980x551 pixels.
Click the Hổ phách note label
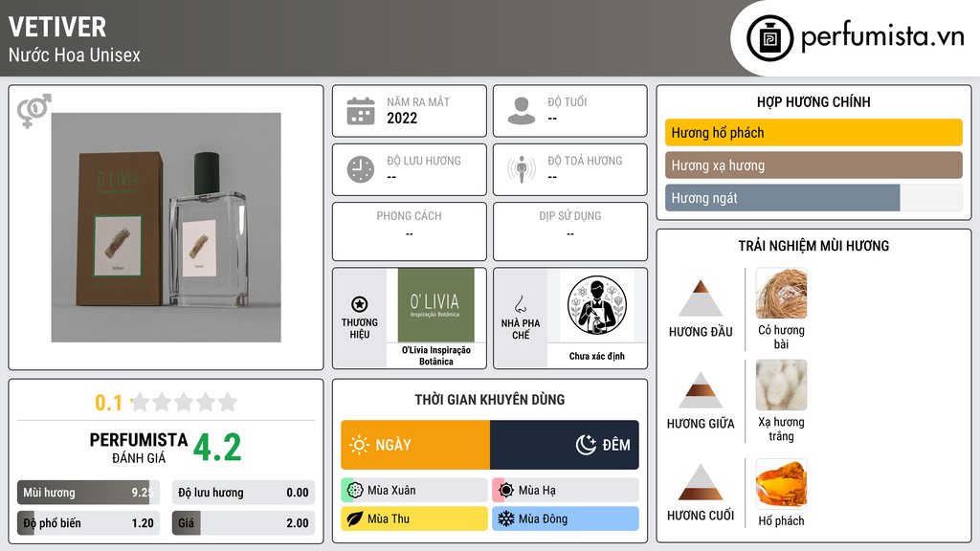(x=781, y=521)
